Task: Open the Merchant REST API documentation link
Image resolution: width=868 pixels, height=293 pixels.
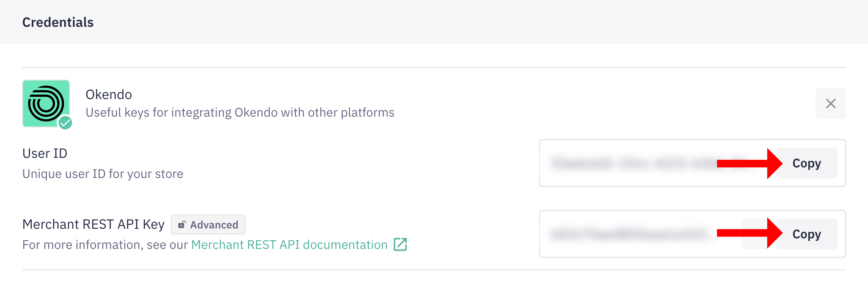Action: pos(289,244)
